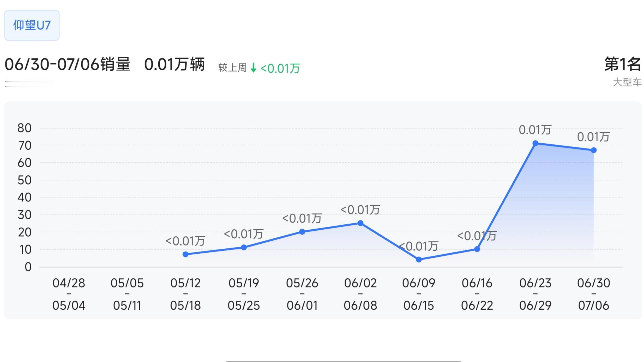Click the 05/12-05/18 axis label

click(185, 294)
